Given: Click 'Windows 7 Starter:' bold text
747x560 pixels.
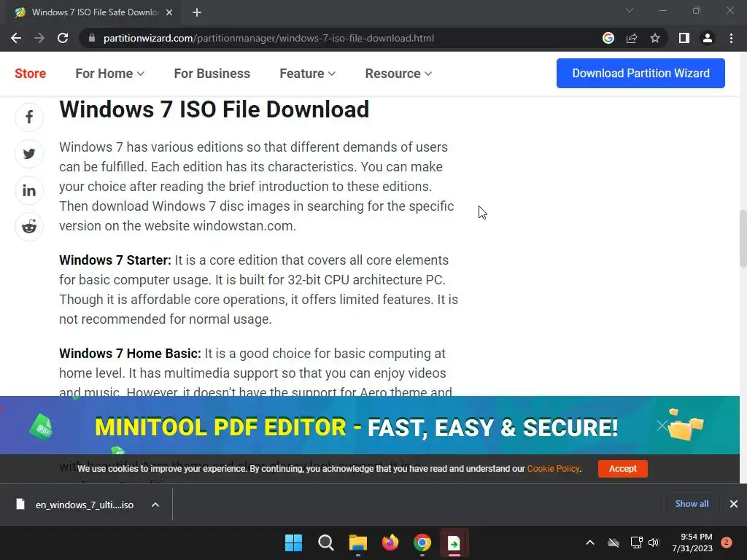Looking at the screenshot, I should pos(115,260).
